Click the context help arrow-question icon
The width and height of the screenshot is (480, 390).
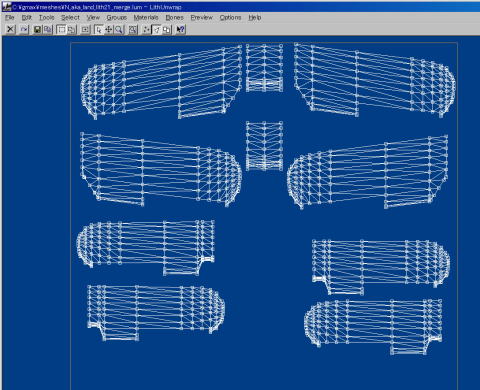pyautogui.click(x=180, y=30)
